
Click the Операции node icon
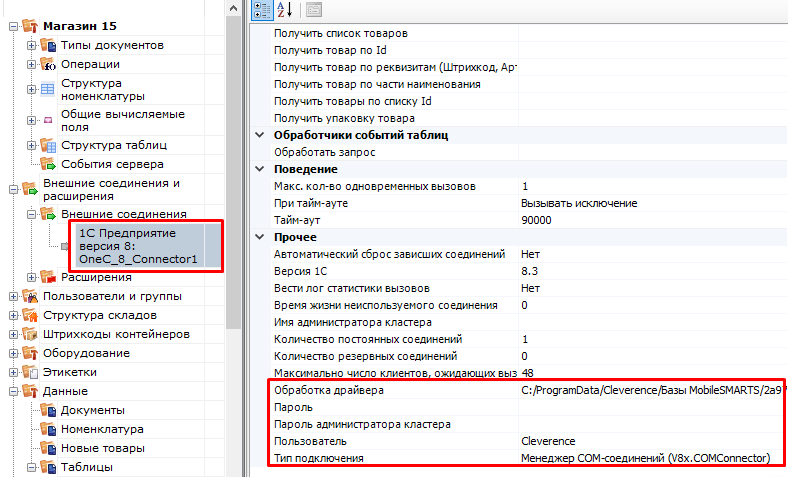(x=48, y=64)
